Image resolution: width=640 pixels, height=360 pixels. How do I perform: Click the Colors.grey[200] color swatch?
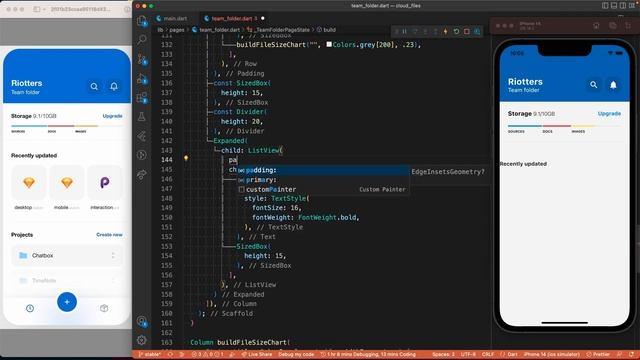[x=329, y=44]
